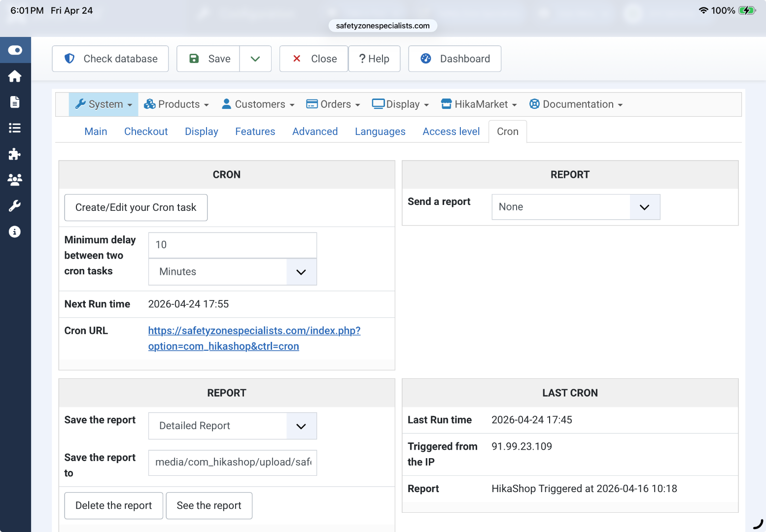Click the Create/Edit your Cron task button
Screen dimensions: 766x532
point(136,207)
